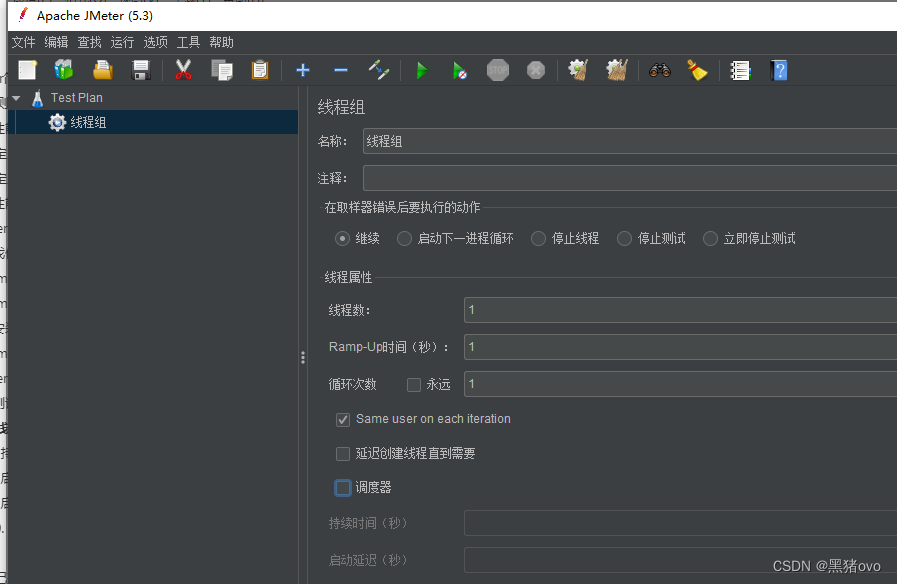Click the Shutdown icon with gray X

tap(536, 70)
